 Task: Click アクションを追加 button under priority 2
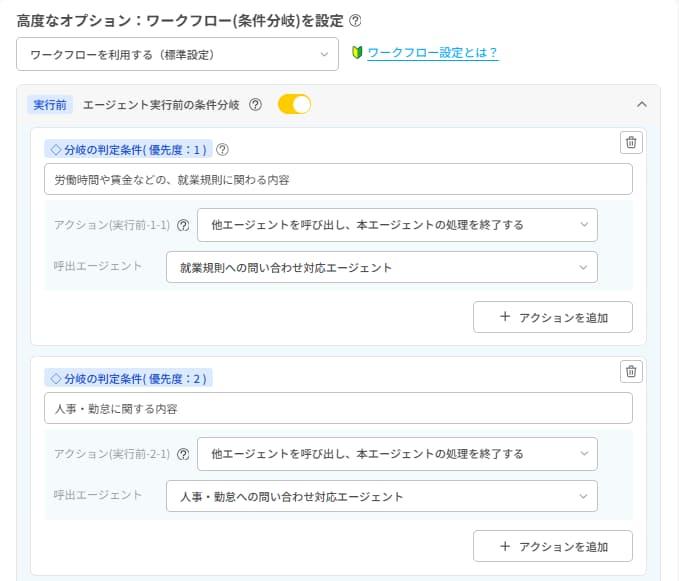[552, 546]
